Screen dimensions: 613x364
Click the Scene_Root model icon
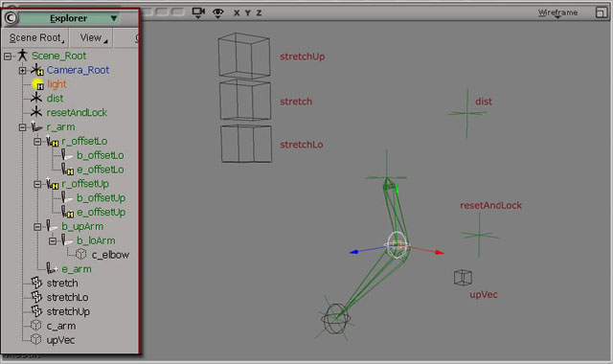tap(23, 56)
